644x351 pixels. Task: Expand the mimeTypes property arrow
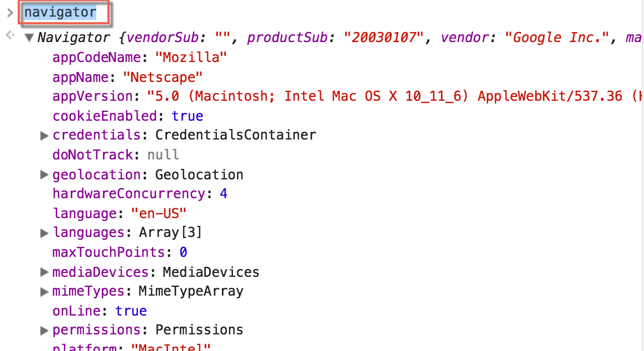point(44,291)
